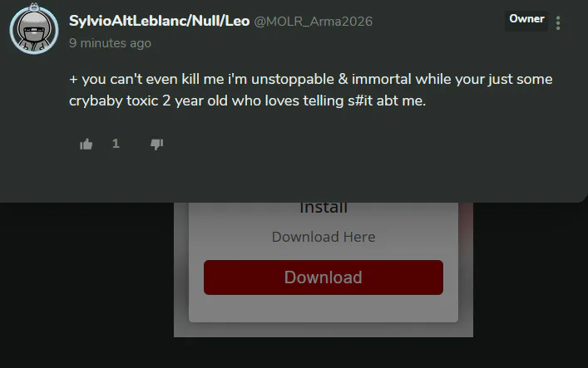The image size is (588, 368).
Task: Click the Download Here text
Action: (324, 237)
